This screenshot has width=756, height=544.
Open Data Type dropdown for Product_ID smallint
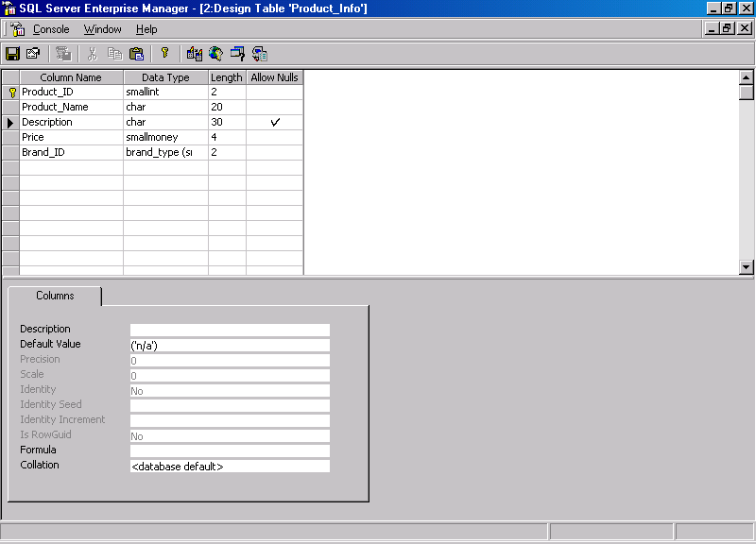tap(166, 92)
